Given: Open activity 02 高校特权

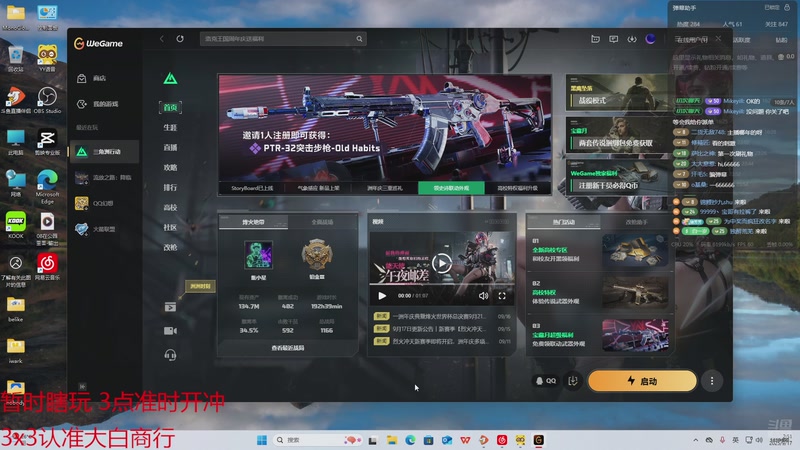Looking at the screenshot, I should pyautogui.click(x=599, y=293).
